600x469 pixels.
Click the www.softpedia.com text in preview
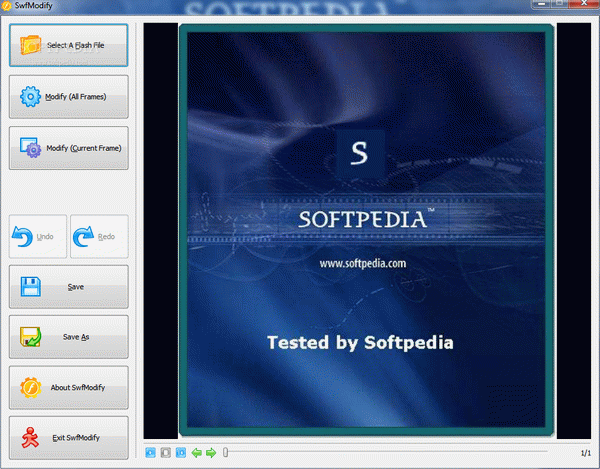(x=362, y=264)
